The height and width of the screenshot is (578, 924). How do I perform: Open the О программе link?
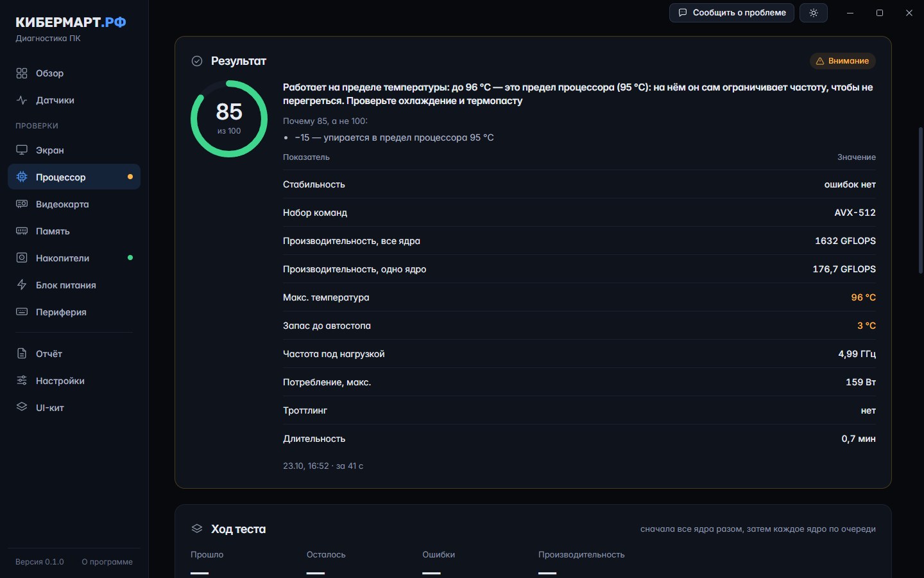107,562
